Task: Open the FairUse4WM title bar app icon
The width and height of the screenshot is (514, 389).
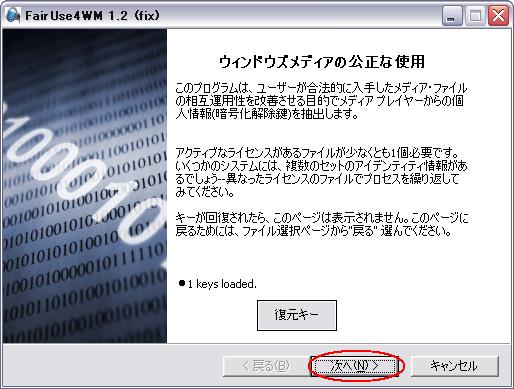Action: [13, 15]
